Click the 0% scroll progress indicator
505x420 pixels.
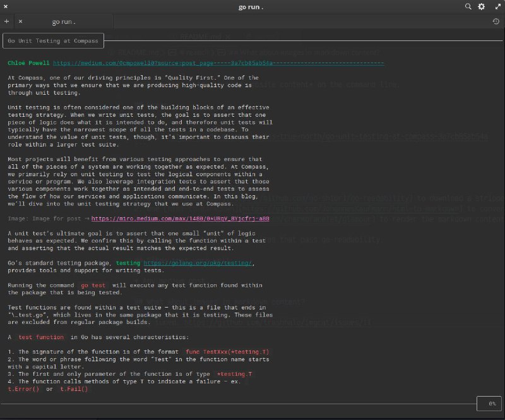[489, 404]
